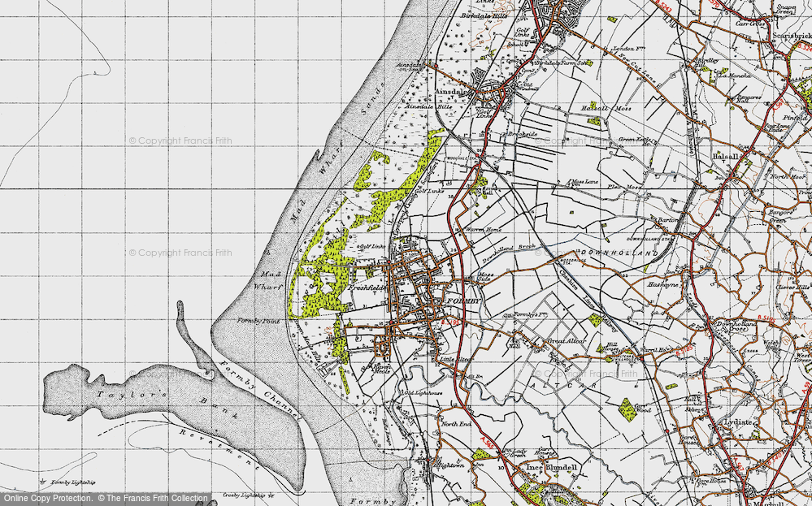Click the Bangors Green label

point(780,216)
